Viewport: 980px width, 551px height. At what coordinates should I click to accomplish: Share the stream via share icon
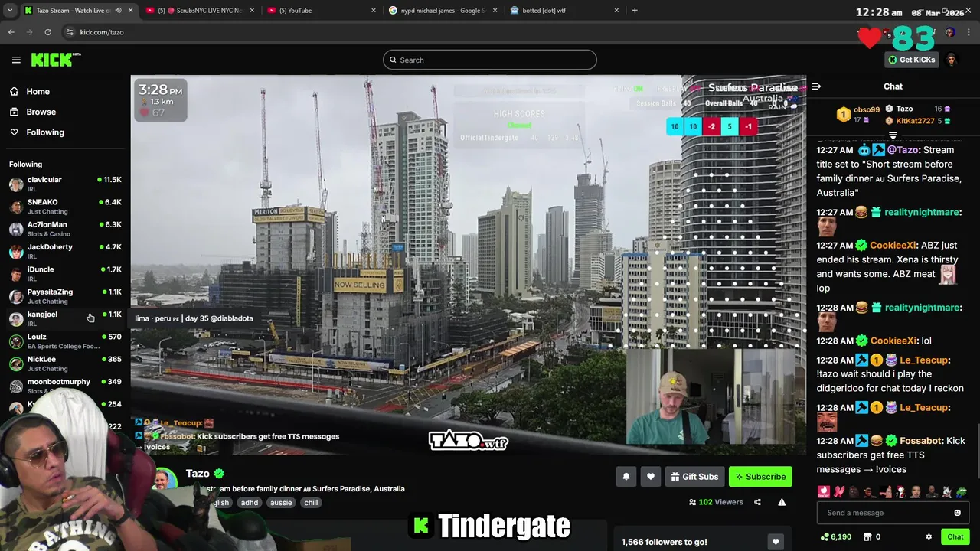click(x=757, y=502)
